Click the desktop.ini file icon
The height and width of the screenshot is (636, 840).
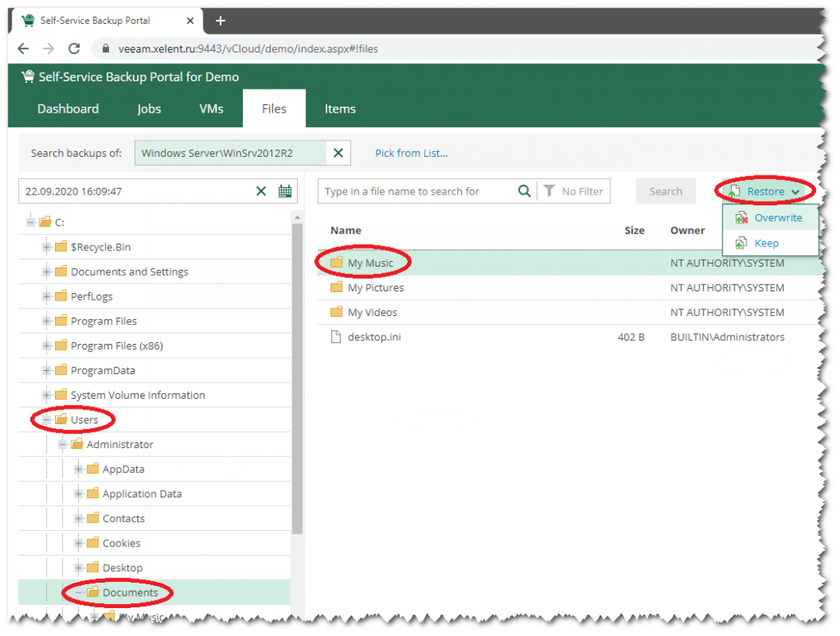click(x=336, y=337)
